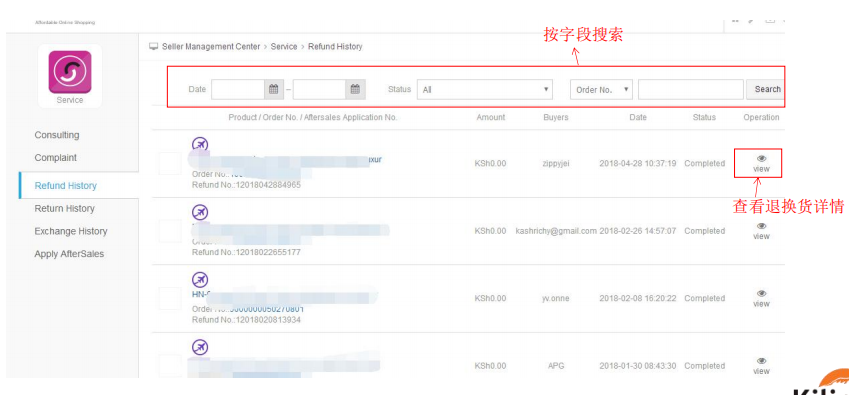
Task: Click the pink Service logo icon
Action: 70,72
